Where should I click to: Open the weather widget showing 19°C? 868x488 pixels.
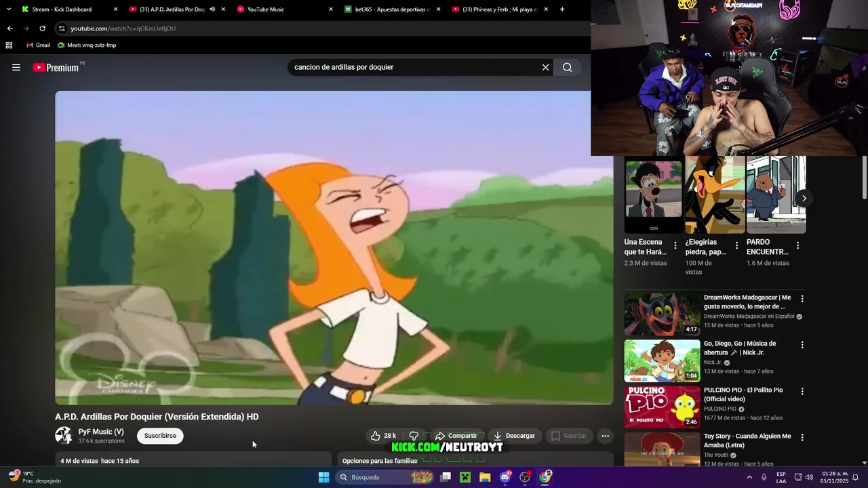click(34, 477)
